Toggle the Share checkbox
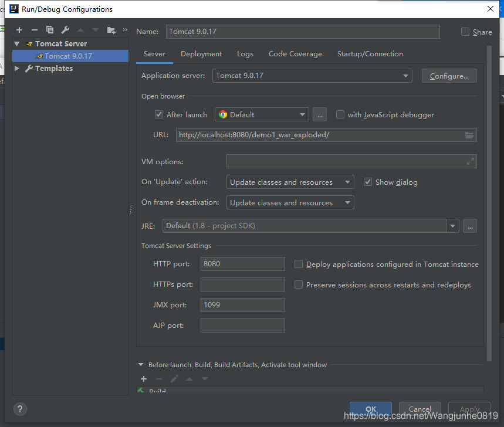Screen dimensions: 504x427 pos(465,32)
